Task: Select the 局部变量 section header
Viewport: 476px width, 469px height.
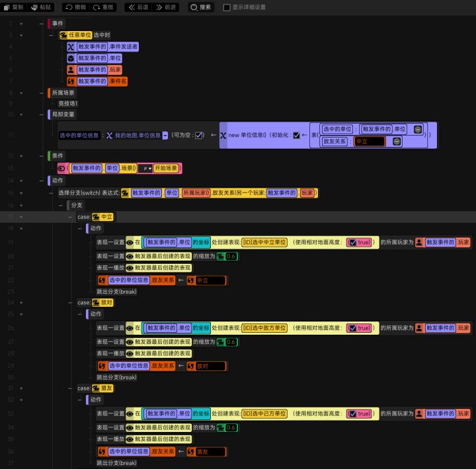Action: point(63,114)
